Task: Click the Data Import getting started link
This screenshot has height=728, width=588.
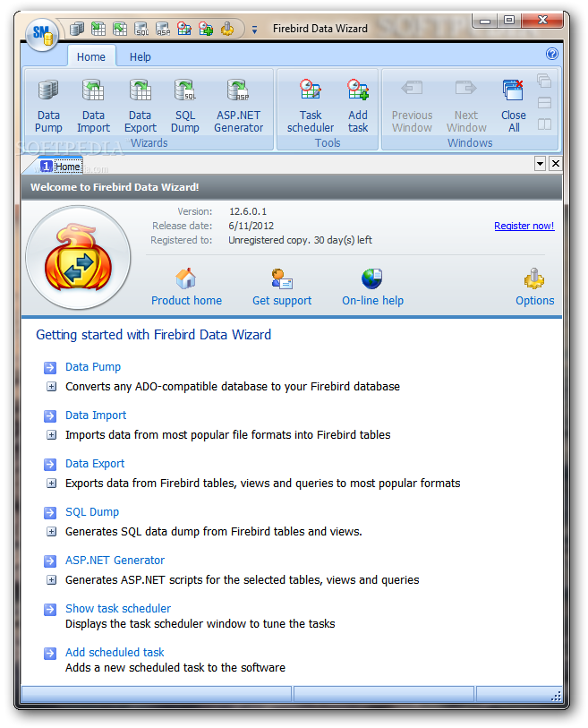Action: (x=96, y=415)
